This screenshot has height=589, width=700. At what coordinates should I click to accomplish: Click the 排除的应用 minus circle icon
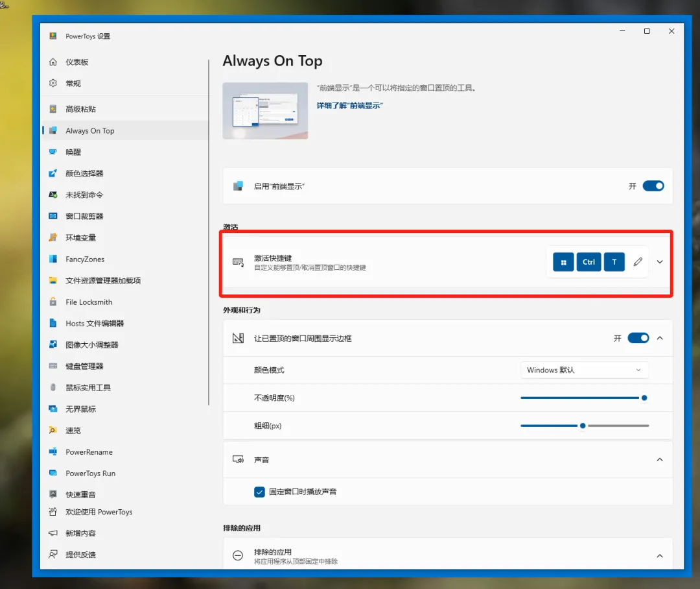238,555
